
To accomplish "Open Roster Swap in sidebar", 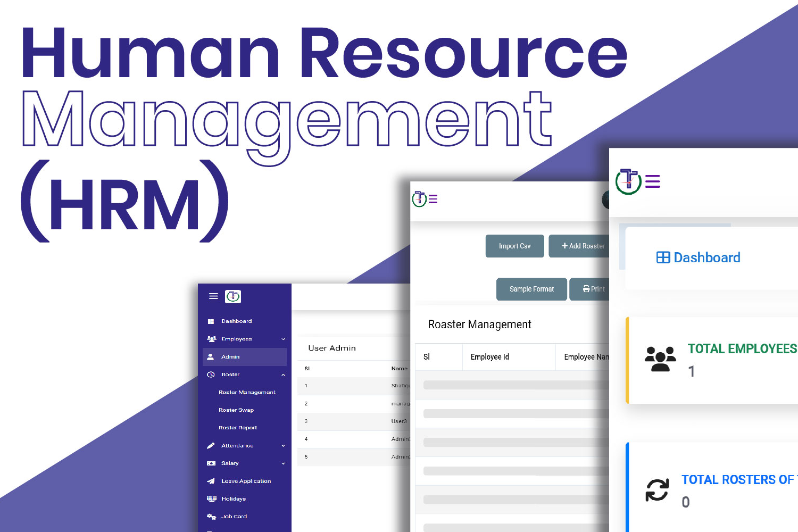I will 236,410.
